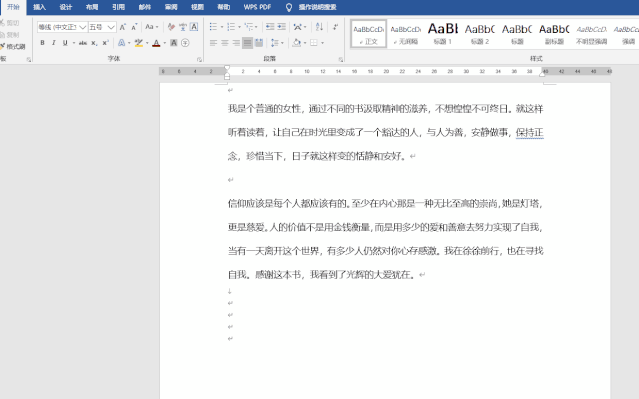Toggle italic formatting
Screen dimensions: 639x399
(53, 43)
